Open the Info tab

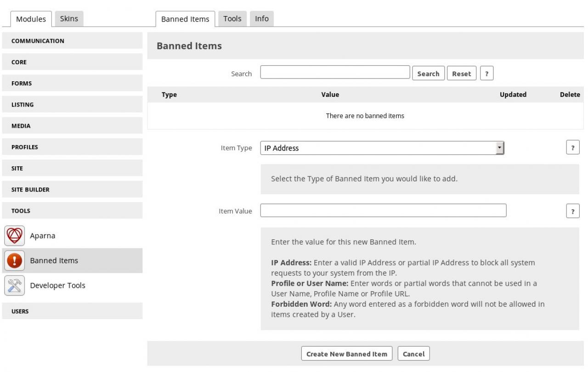(262, 19)
